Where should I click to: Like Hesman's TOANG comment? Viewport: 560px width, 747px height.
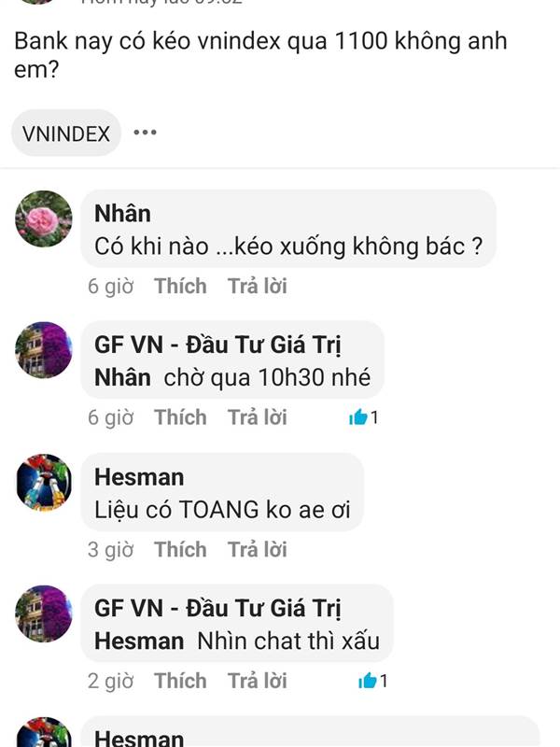pos(180,550)
